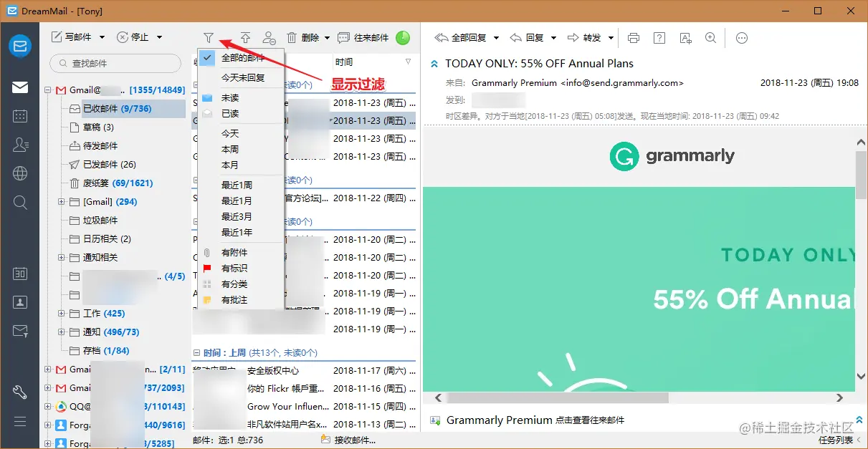
Task: Expand the 工作 folder node
Action: click(62, 314)
